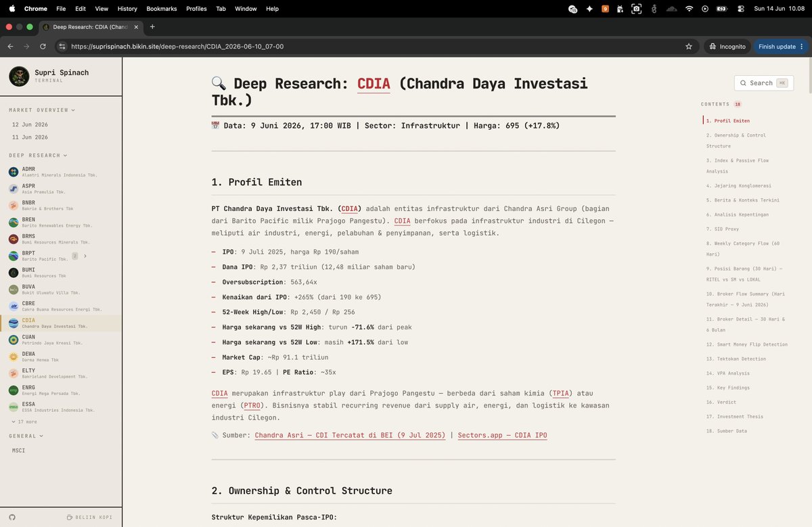Click the PTRO ticker link
This screenshot has width=812, height=527.
pyautogui.click(x=252, y=406)
